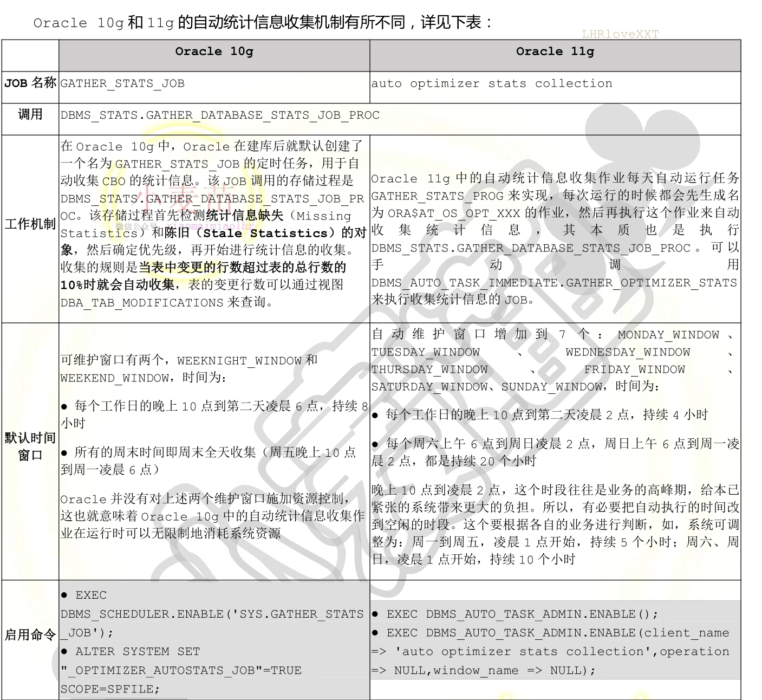Image resolution: width=762 pixels, height=700 pixels.
Task: Click the job name "ORA$AT_OS_OPT_XXX"
Action: (454, 213)
